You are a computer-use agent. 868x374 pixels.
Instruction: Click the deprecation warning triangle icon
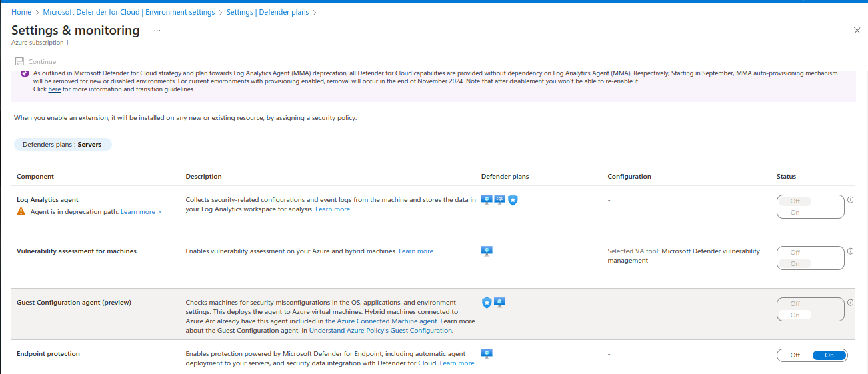[x=21, y=211]
